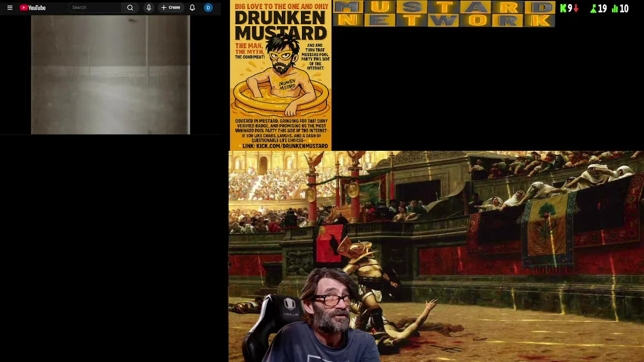Click the grayscale YouTube video player
Viewport: 644px width, 362px height.
[111, 75]
